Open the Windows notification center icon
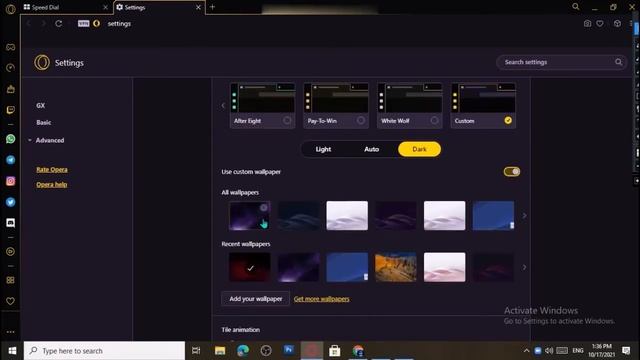The width and height of the screenshot is (640, 360). (626, 351)
